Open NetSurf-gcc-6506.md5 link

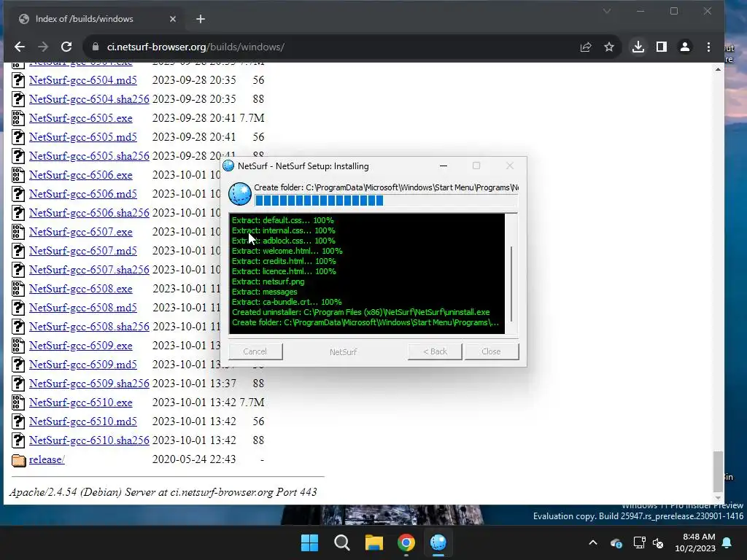tap(83, 194)
